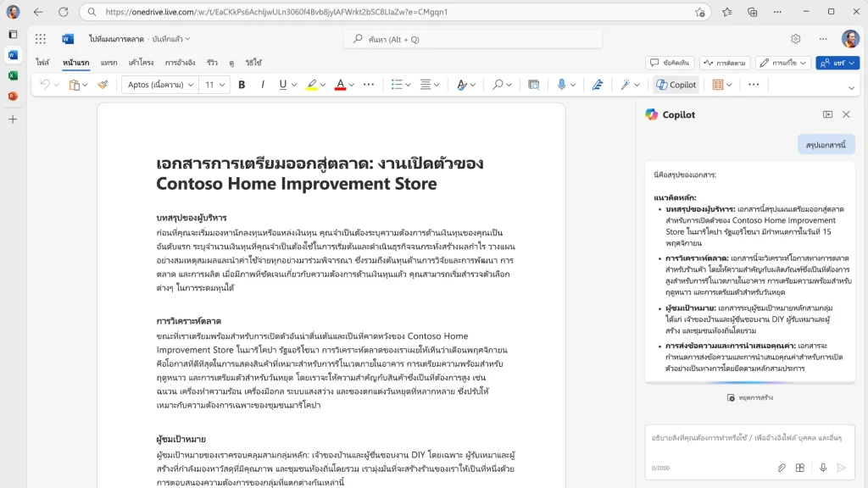Screen dimensions: 868x488
Task: Click the bullet list icon
Action: [x=397, y=85]
